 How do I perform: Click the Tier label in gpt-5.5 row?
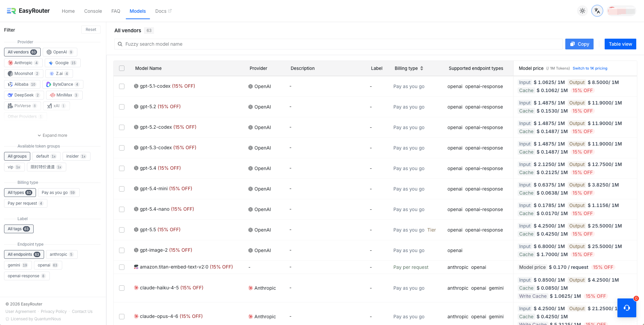(x=431, y=230)
